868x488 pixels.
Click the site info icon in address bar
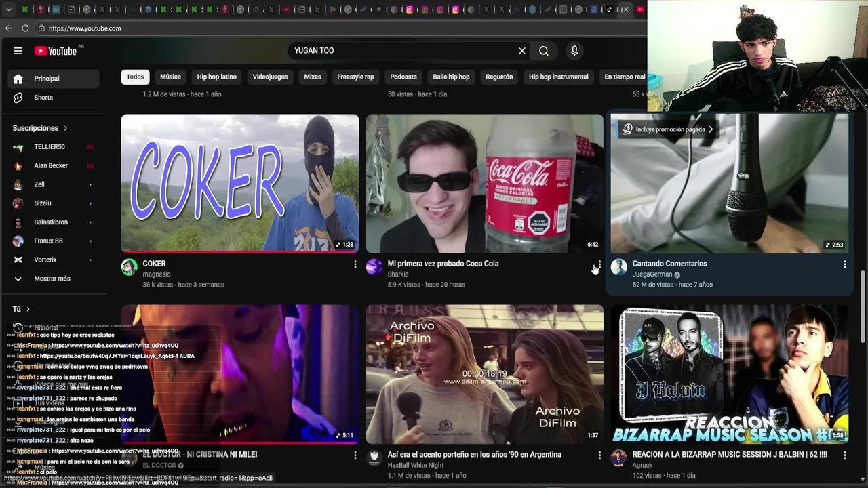(x=41, y=28)
